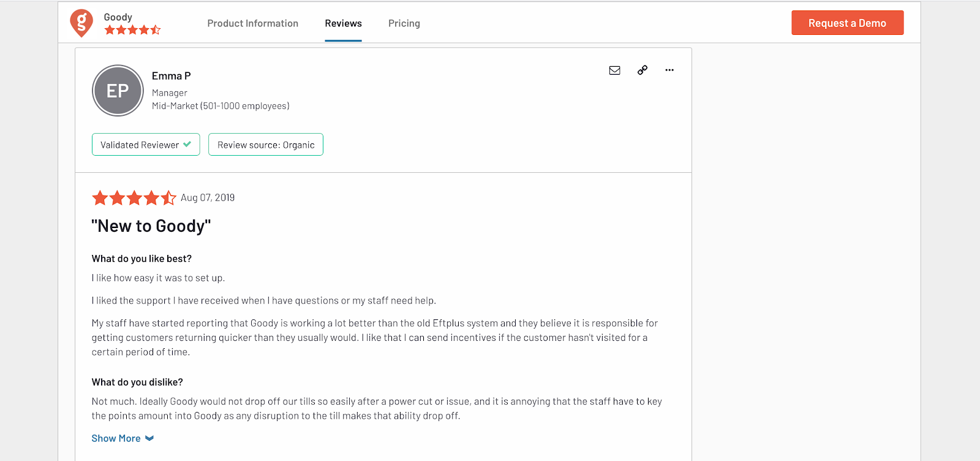Click the date Aug 07, 2019
Screen dimensions: 980x461
208,197
